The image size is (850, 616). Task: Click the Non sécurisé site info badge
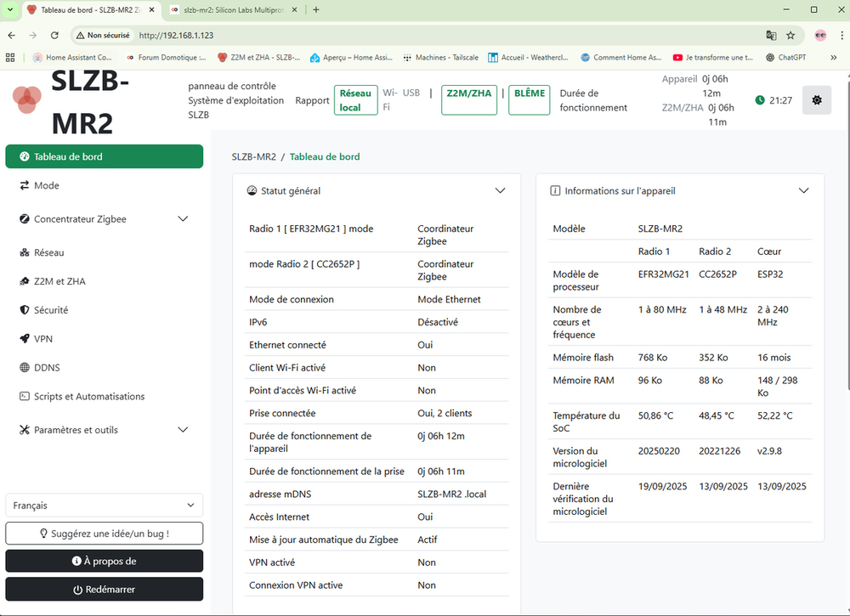[103, 35]
